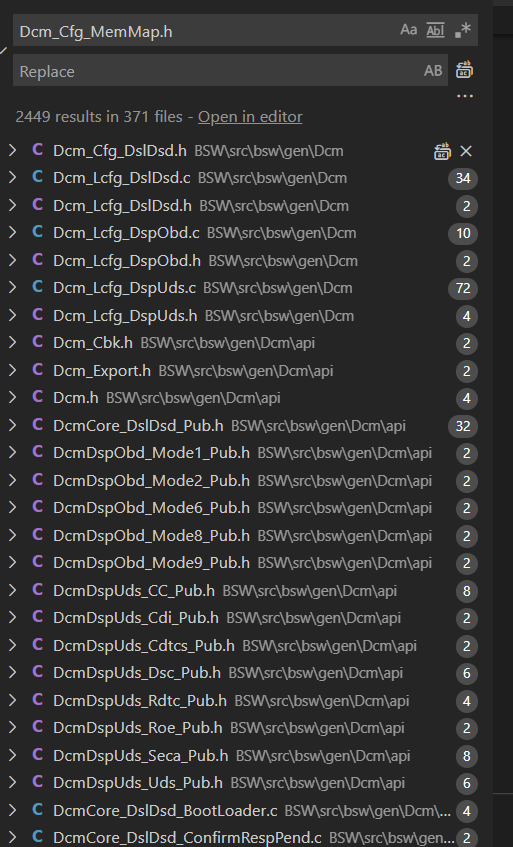The height and width of the screenshot is (847, 513).
Task: Select Dcm_Lcfg_DspUds.c file name
Action: 124,288
